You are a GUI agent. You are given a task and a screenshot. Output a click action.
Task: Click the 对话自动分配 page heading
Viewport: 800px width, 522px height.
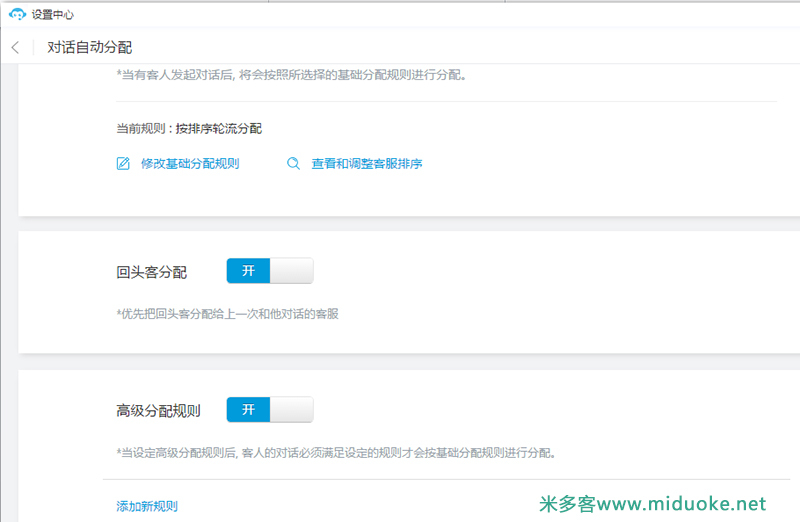point(90,48)
